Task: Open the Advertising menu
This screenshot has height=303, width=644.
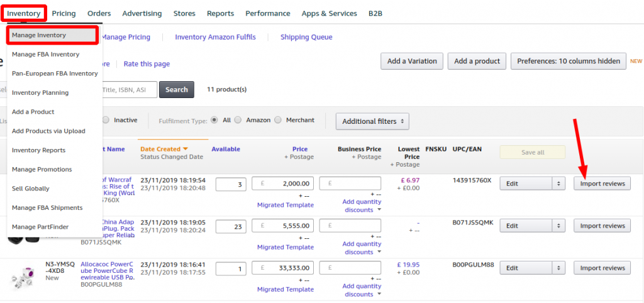Action: [142, 14]
